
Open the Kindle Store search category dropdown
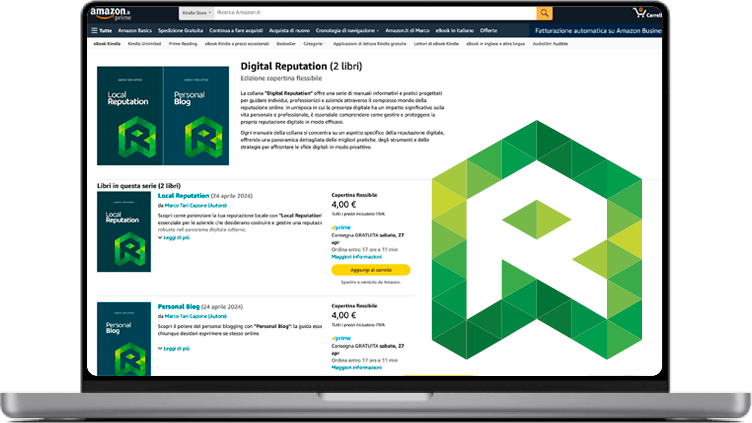click(196, 14)
